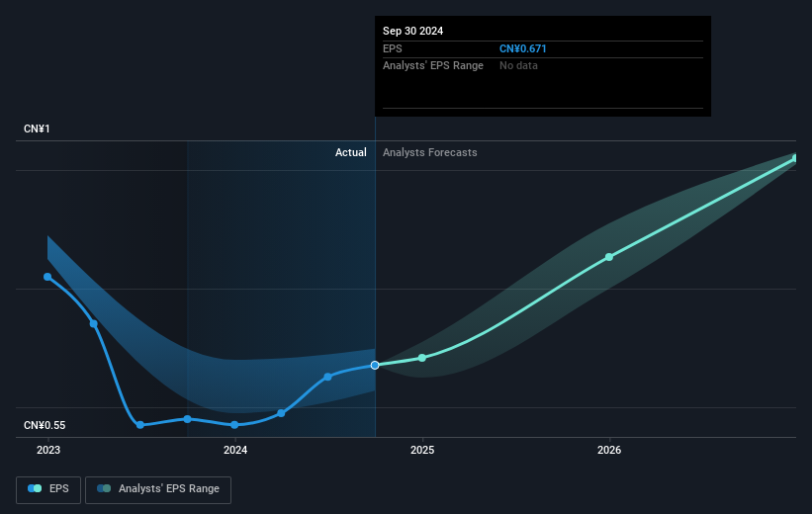Click the 2025 x-axis label
Viewport: 812px width, 514px height.
[422, 450]
